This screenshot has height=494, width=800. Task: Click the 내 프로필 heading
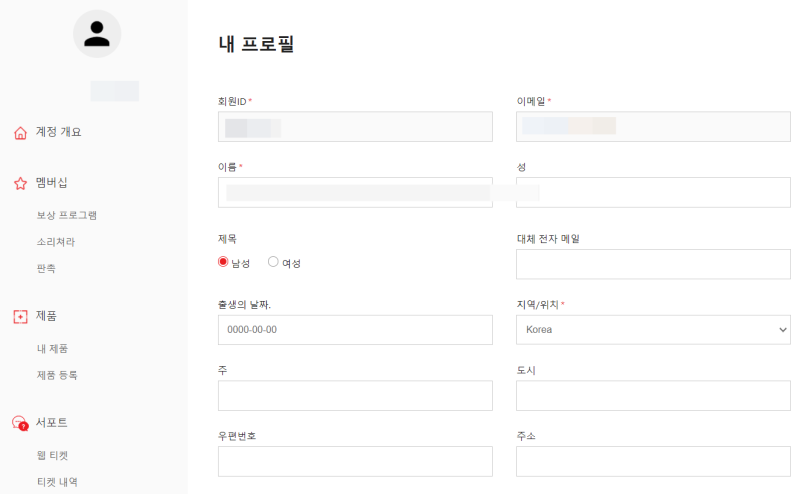pos(256,44)
